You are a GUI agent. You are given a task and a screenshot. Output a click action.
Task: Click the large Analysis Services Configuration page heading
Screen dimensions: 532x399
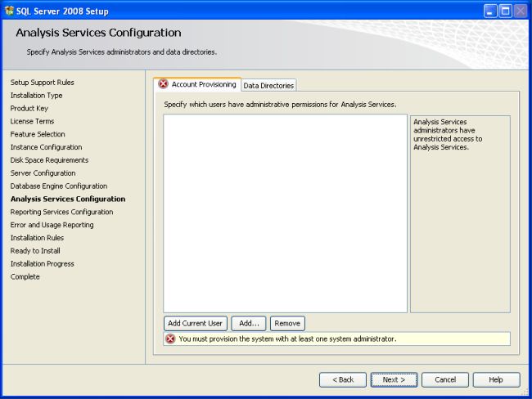coord(98,33)
